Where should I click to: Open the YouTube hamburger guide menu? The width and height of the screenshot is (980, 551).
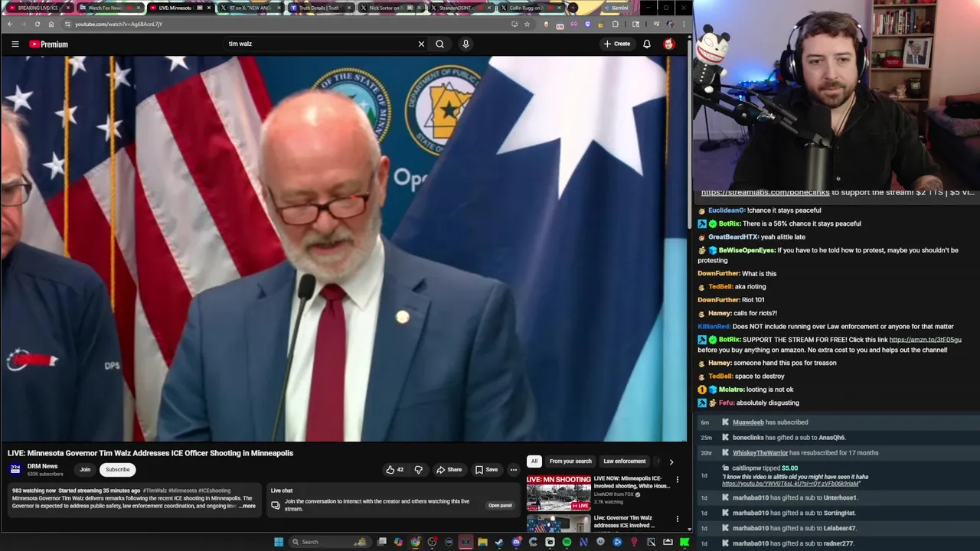(x=15, y=44)
